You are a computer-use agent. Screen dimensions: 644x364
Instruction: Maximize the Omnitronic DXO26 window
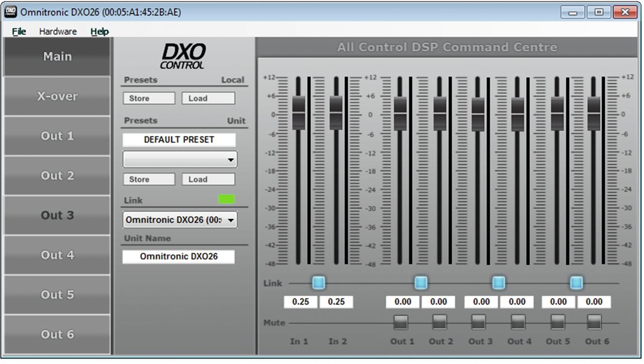click(x=598, y=12)
